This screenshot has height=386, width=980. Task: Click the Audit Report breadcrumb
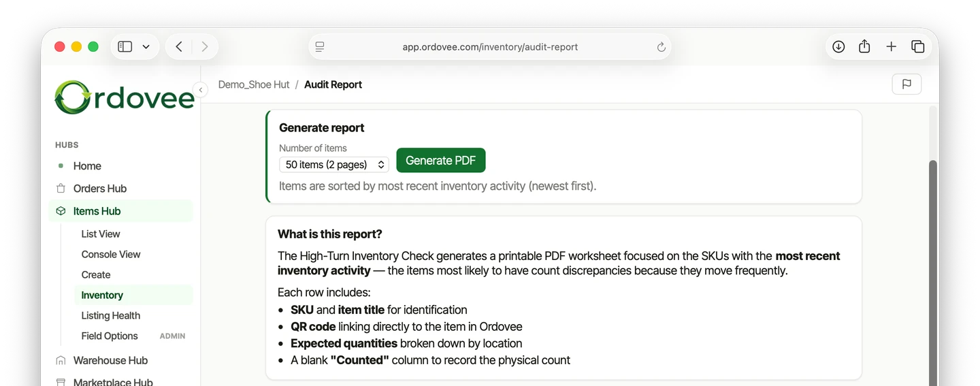333,84
